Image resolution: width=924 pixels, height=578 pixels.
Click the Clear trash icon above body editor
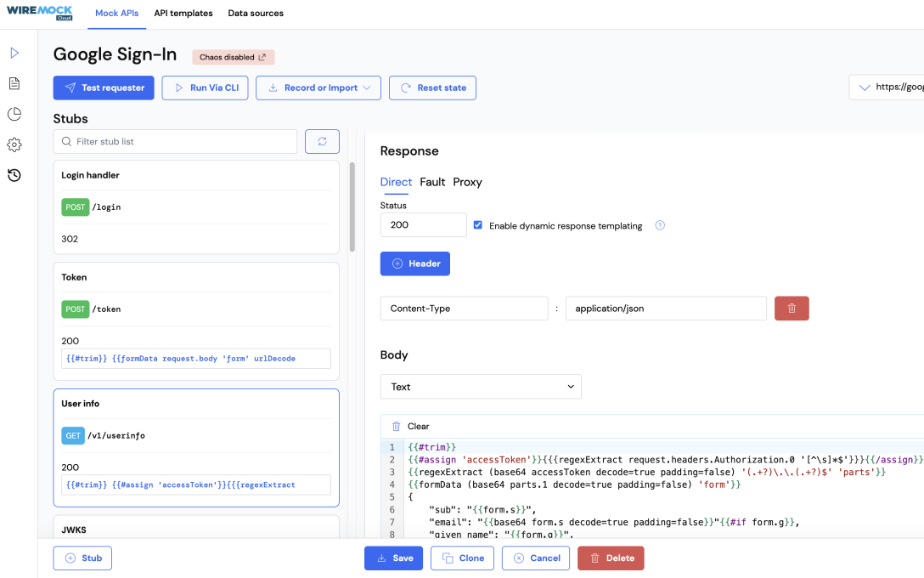point(396,427)
